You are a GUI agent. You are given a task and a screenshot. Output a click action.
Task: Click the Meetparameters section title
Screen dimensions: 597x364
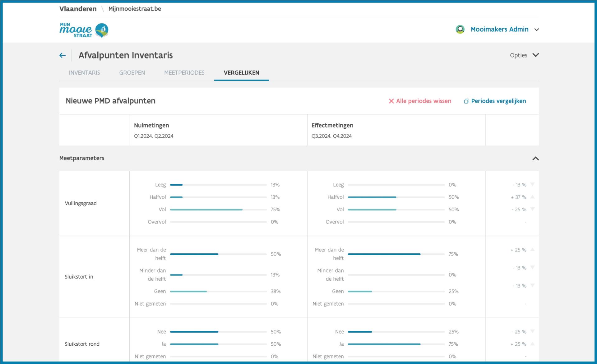click(x=82, y=158)
